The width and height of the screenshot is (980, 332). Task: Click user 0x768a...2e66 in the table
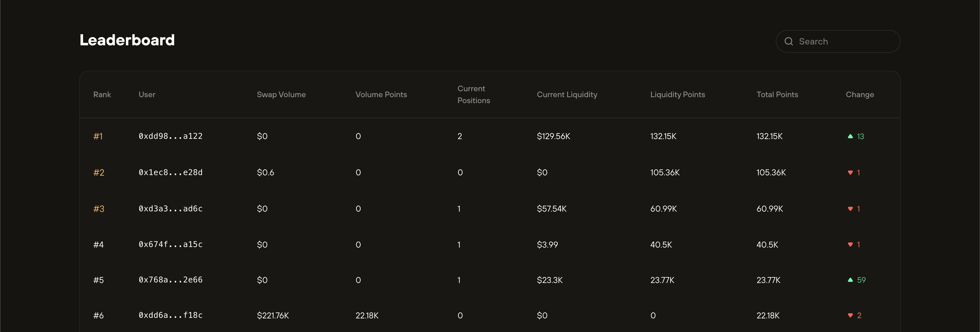point(171,280)
